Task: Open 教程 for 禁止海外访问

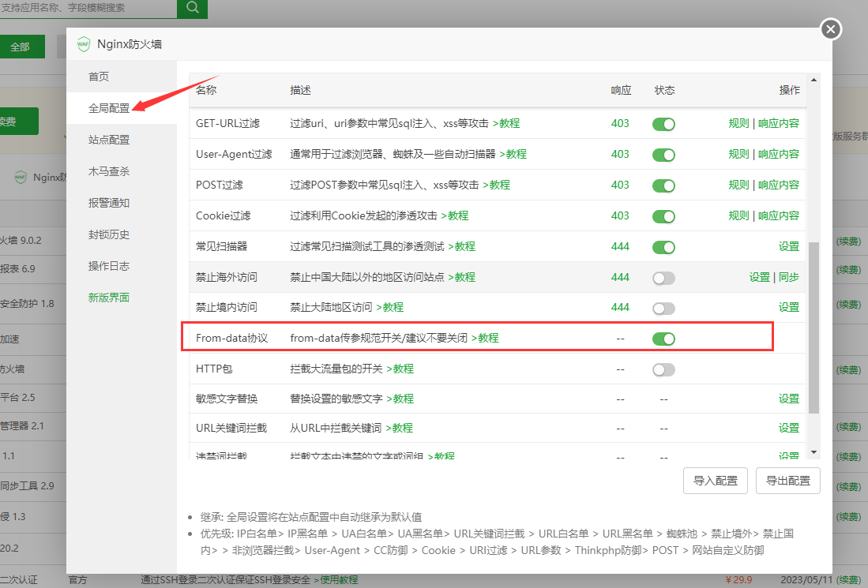Action: point(462,277)
